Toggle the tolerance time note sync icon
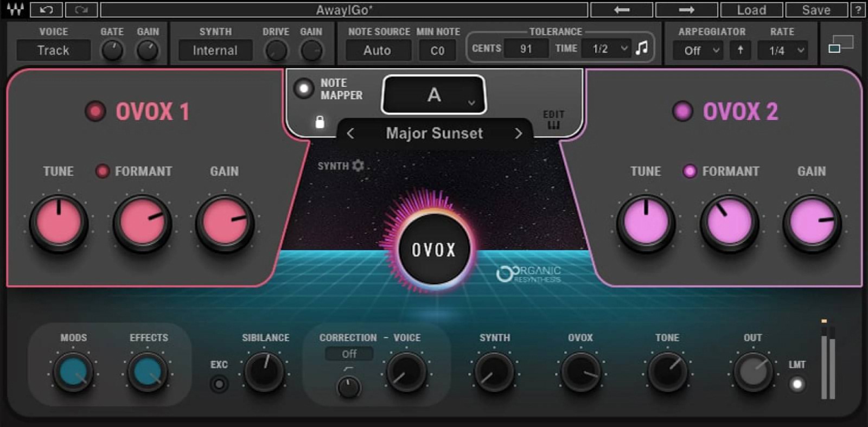 642,48
